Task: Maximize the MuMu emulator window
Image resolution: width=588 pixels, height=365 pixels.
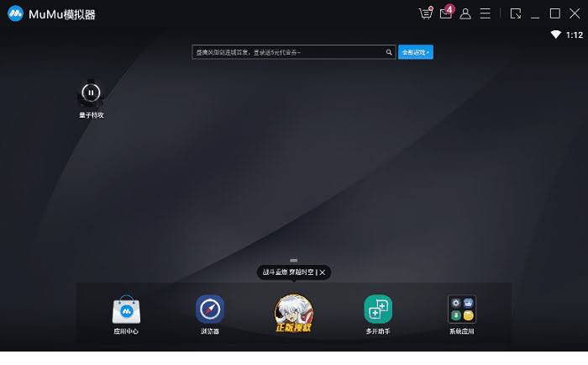Action: pos(555,14)
